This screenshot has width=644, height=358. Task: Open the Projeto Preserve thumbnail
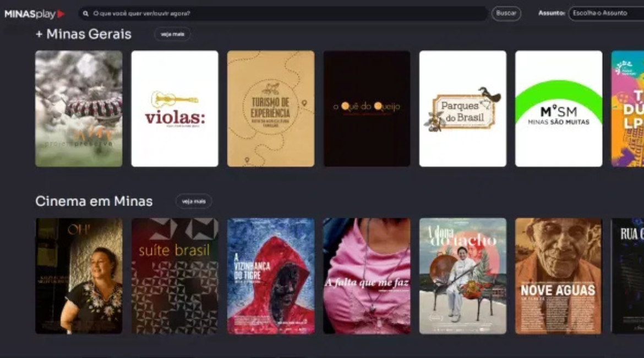click(79, 109)
